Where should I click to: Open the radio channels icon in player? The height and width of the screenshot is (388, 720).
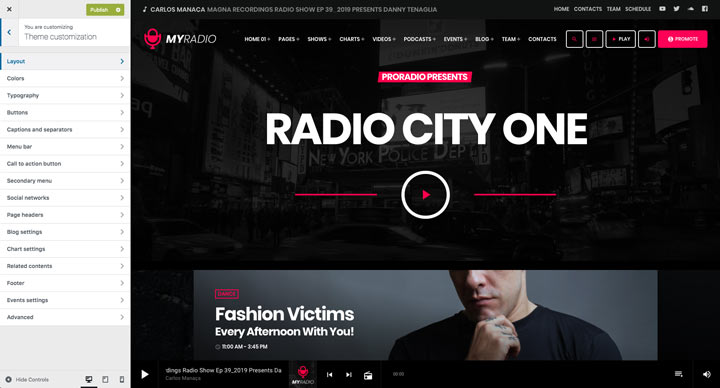(x=368, y=375)
